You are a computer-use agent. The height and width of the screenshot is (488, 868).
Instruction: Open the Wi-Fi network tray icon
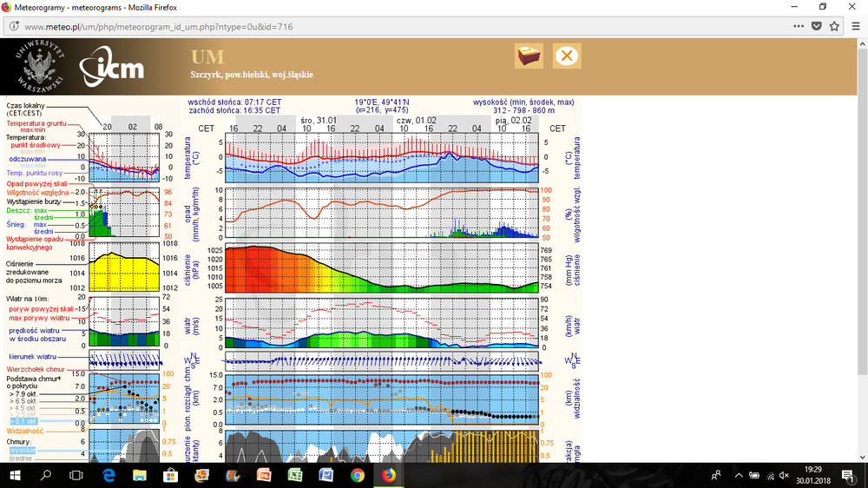(770, 476)
